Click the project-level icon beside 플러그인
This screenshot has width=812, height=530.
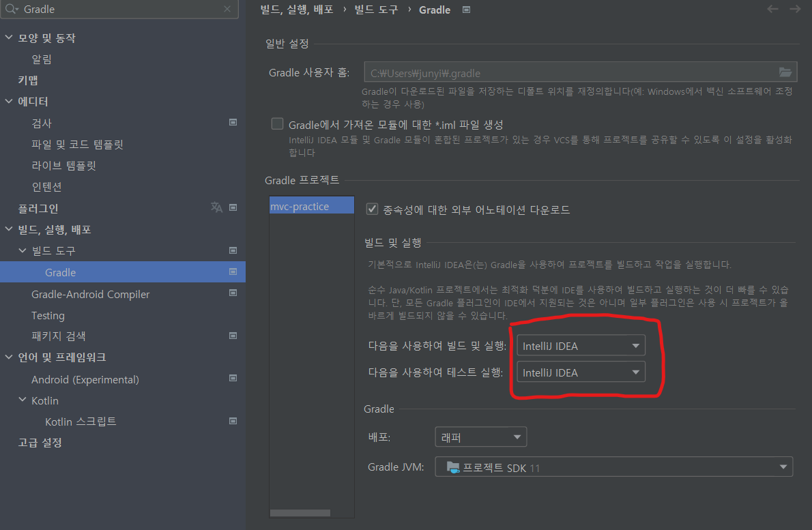click(233, 207)
